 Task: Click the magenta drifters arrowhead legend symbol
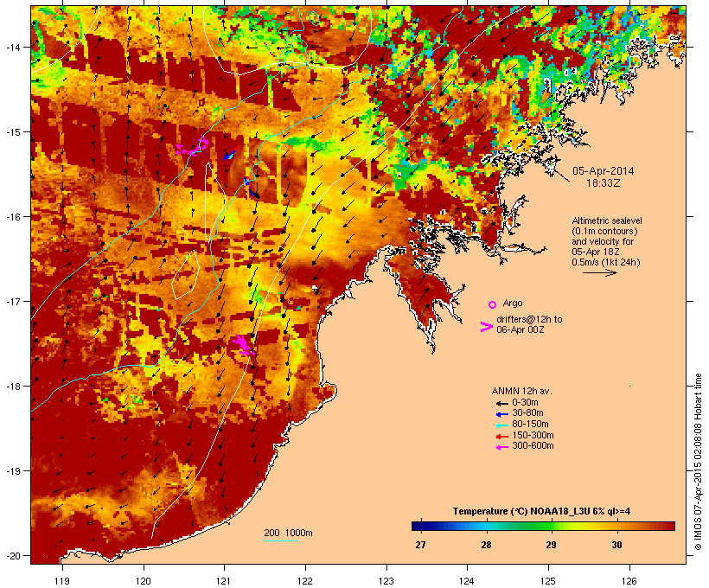[x=486, y=327]
